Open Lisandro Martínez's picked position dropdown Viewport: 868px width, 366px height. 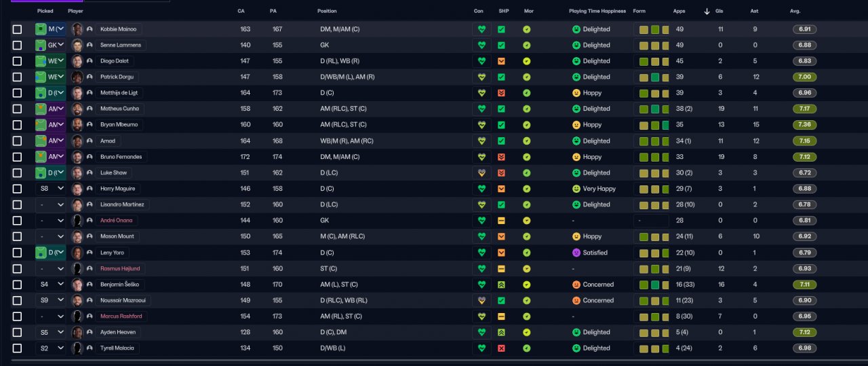point(51,204)
